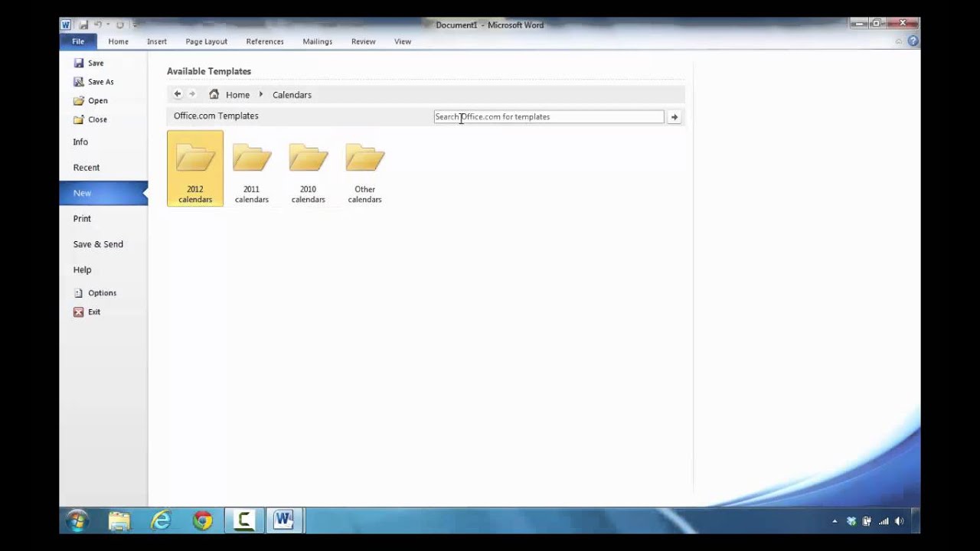Switch to the View ribbon tab

click(403, 41)
